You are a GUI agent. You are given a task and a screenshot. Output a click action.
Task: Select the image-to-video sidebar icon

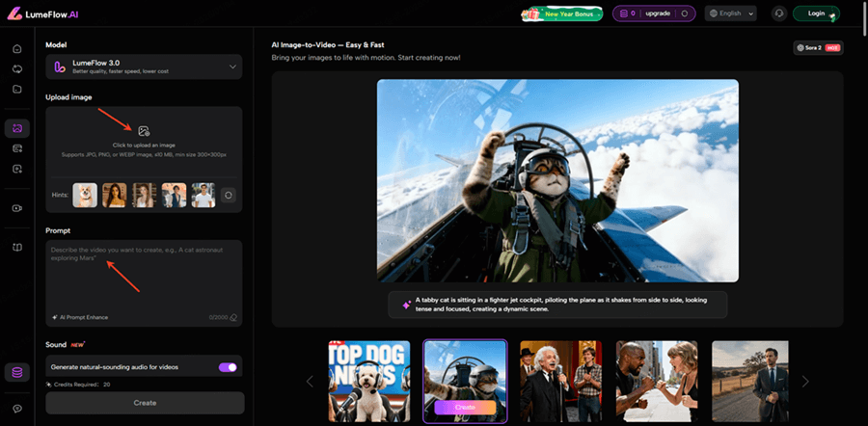16,128
